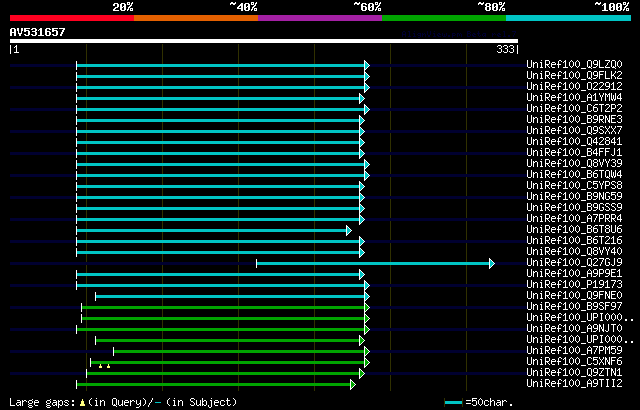Click the red 20% identity legend segment
Viewport: 640px width, 410px height.
pyautogui.click(x=72, y=18)
